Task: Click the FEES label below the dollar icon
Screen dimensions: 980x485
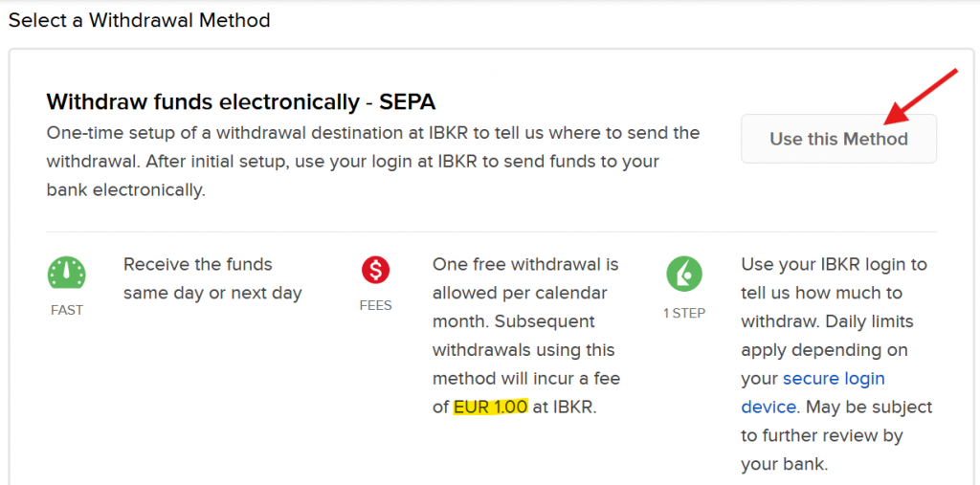Action: pyautogui.click(x=375, y=306)
